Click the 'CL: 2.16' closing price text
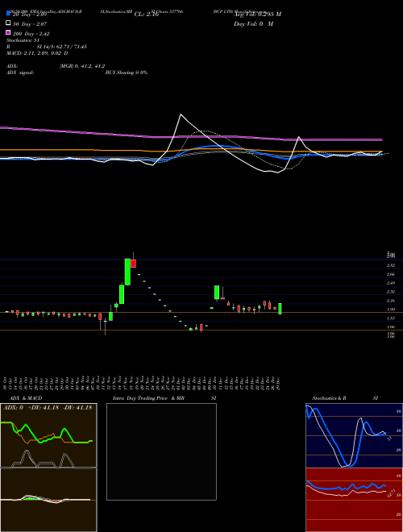403x532 pixels. 147,15
